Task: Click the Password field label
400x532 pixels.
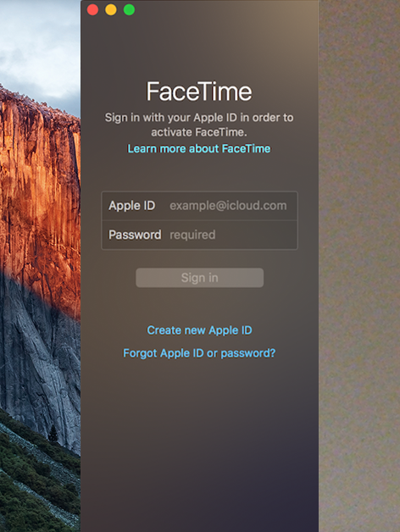Action: tap(135, 235)
